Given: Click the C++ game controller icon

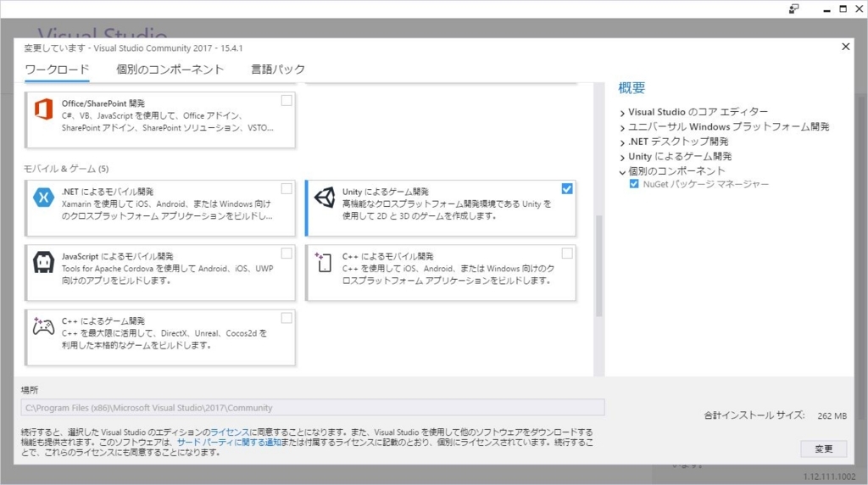Looking at the screenshot, I should click(x=43, y=326).
